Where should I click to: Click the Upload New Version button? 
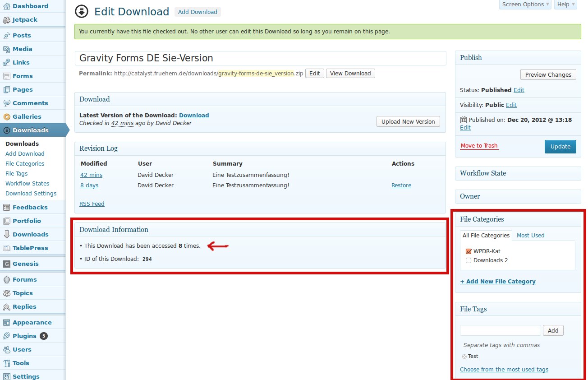(x=408, y=122)
